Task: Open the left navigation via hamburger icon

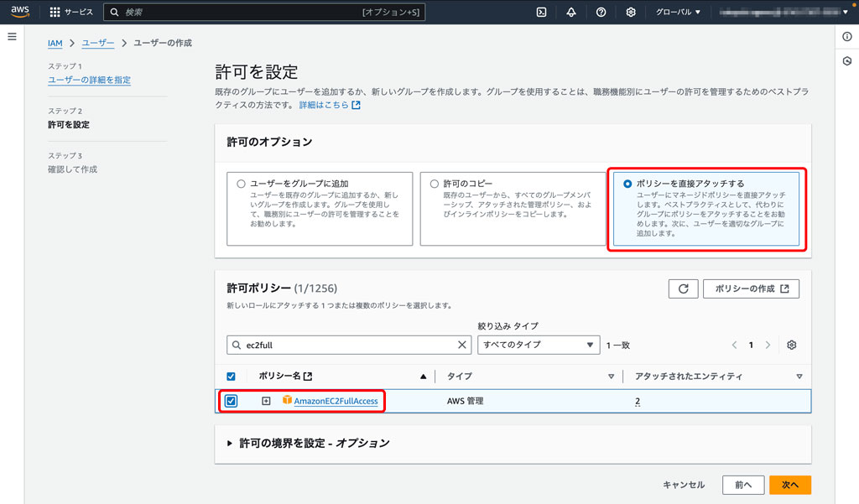Action: click(12, 36)
